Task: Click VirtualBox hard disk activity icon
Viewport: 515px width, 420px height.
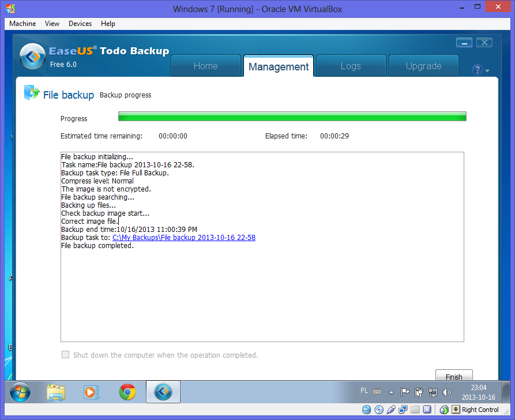Action: click(367, 410)
